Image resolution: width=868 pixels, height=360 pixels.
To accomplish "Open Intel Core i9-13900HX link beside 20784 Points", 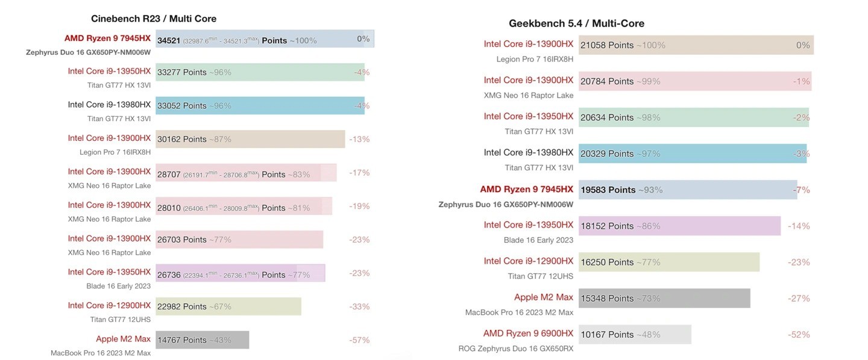I will tap(528, 80).
